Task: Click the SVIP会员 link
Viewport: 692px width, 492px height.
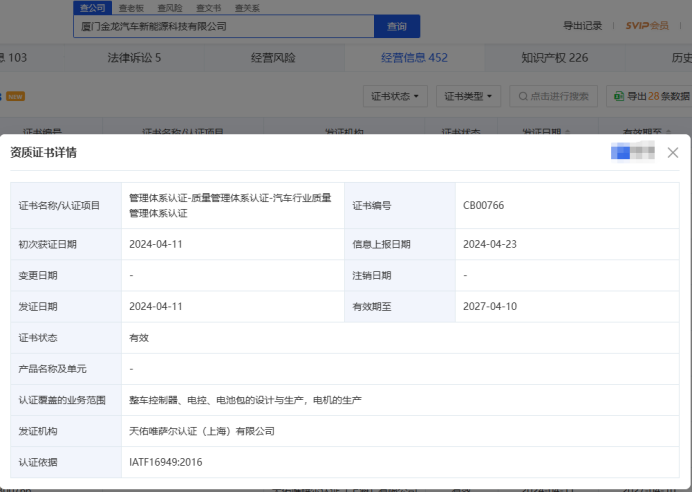Action: click(647, 26)
